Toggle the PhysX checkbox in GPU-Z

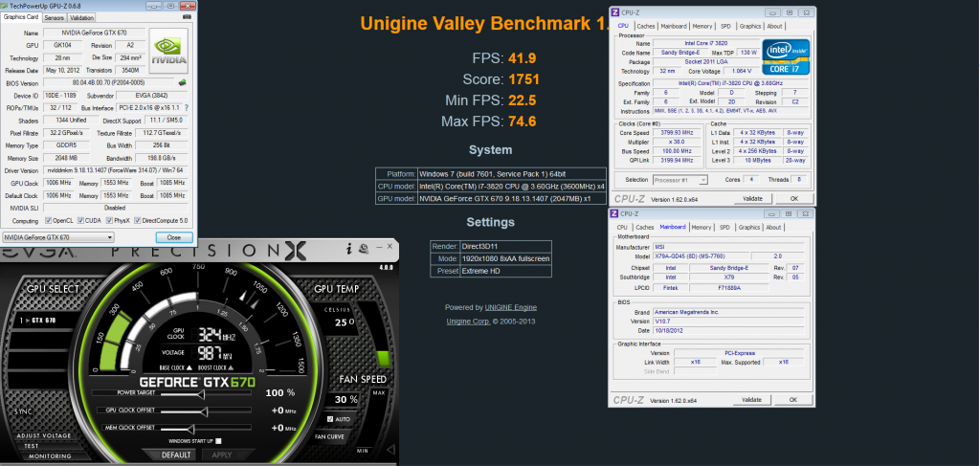tap(109, 220)
